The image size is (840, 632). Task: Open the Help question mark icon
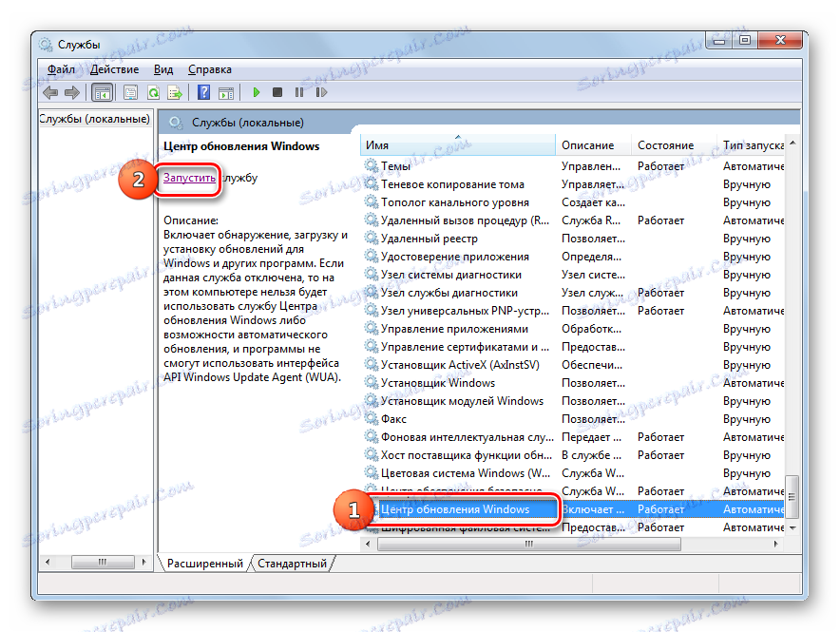tap(203, 92)
